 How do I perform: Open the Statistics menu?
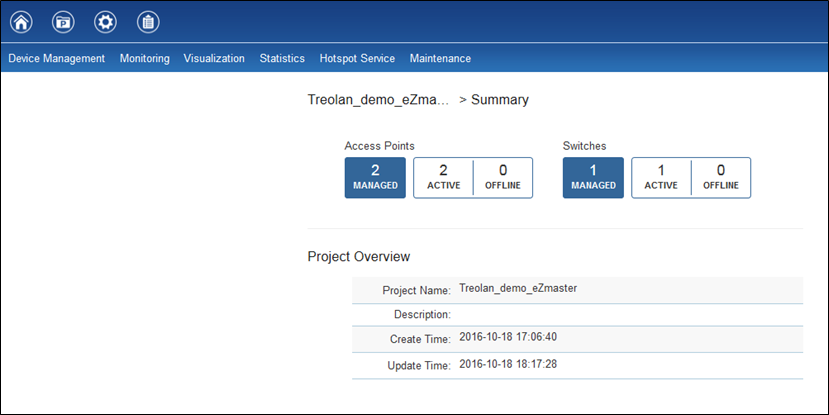tap(282, 58)
